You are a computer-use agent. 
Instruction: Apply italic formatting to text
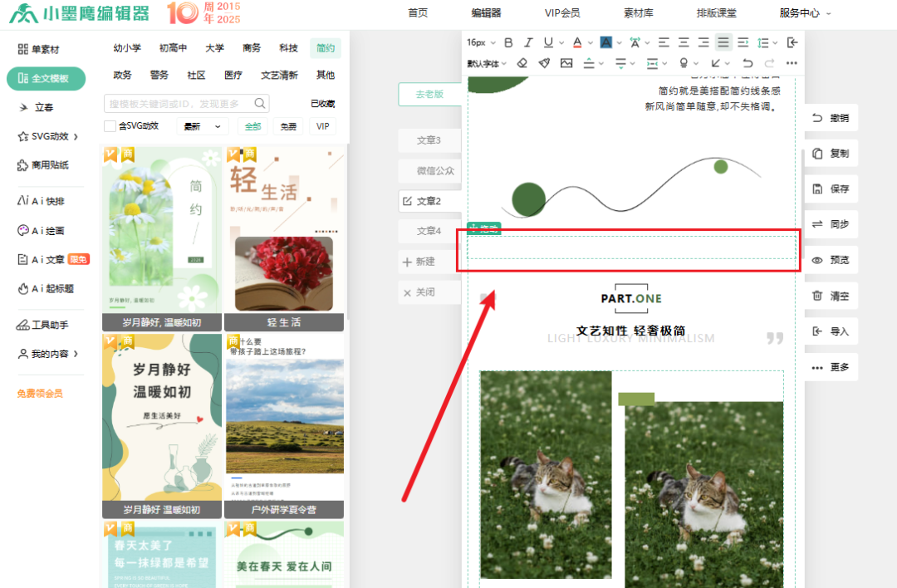coord(528,42)
